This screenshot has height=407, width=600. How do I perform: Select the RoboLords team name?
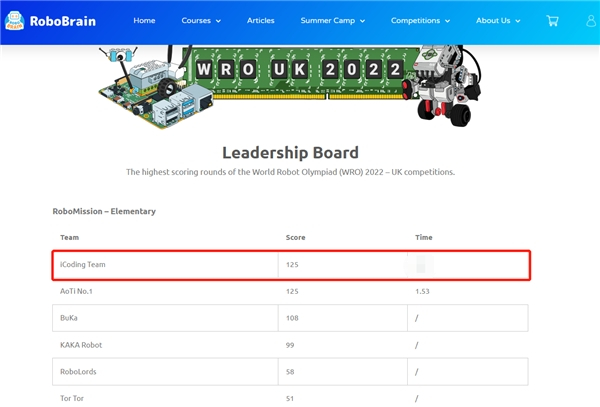pos(78,371)
